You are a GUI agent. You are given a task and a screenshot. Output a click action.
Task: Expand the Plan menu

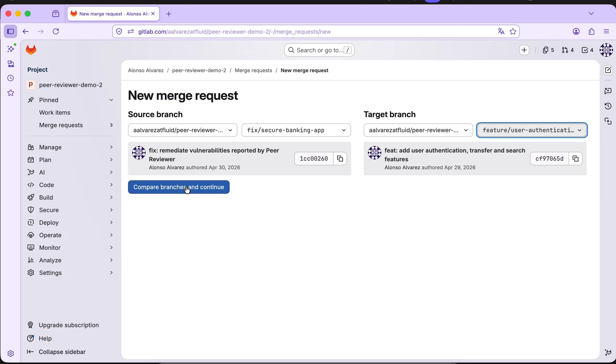pos(70,160)
